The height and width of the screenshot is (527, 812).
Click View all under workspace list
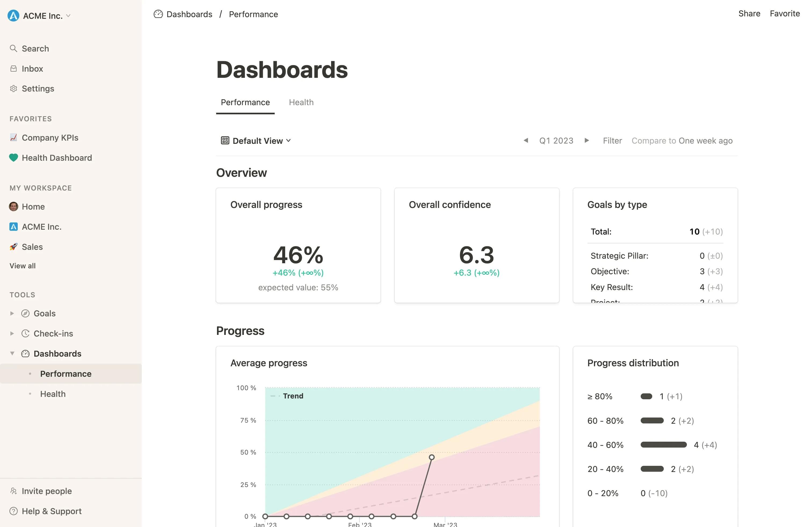[22, 266]
